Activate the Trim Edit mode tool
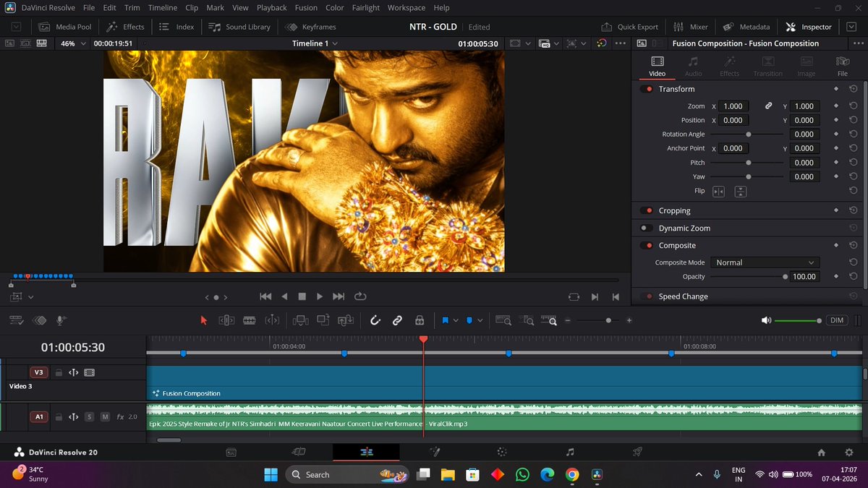This screenshot has height=488, width=868. click(226, 320)
